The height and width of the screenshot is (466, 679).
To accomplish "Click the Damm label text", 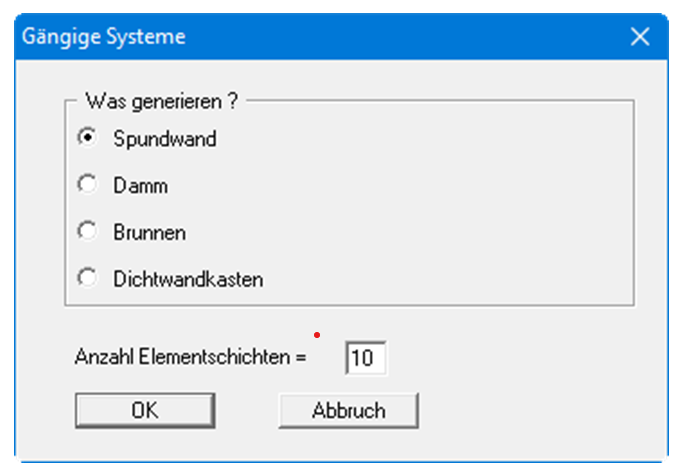I will tap(140, 186).
